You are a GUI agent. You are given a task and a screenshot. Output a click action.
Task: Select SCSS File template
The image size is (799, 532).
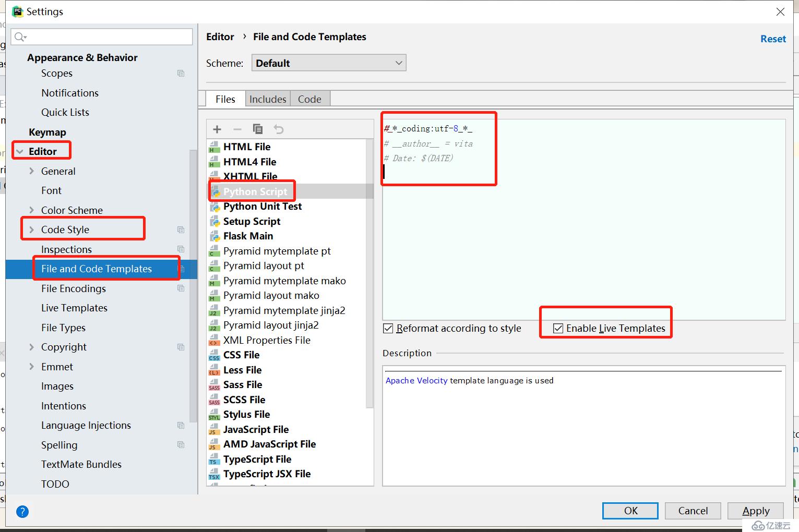[290, 400]
